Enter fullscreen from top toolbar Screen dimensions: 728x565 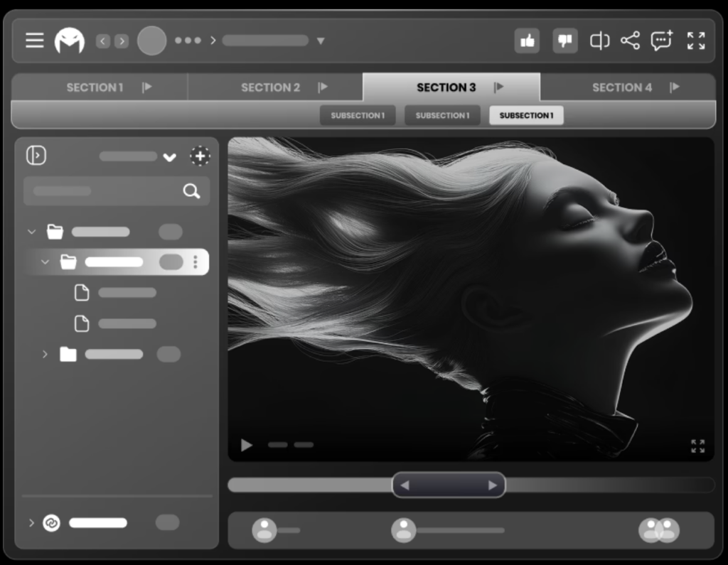[696, 41]
